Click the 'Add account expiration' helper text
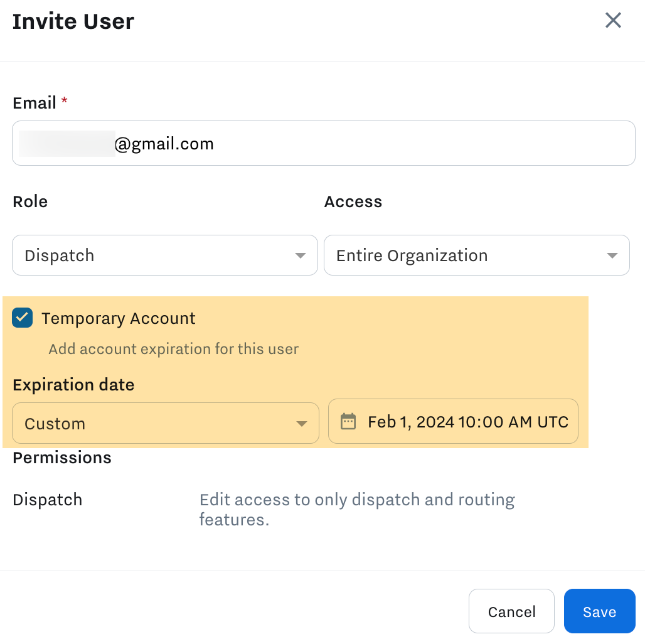 click(173, 349)
